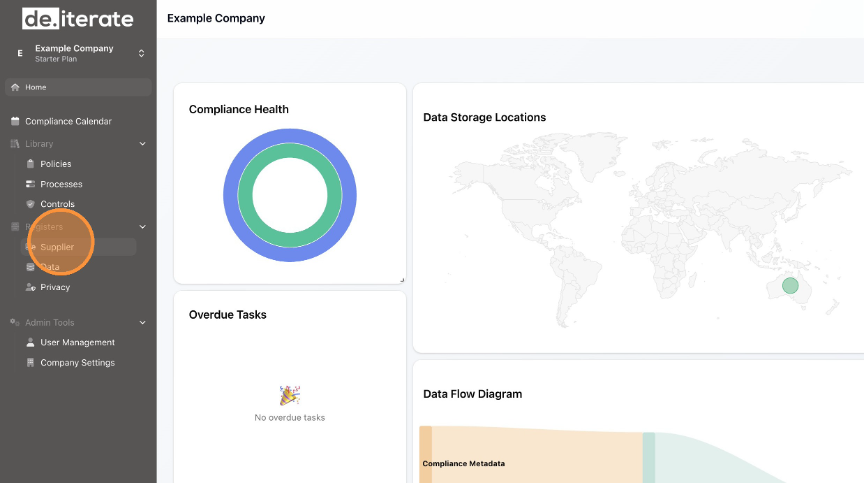Click the User Management person icon
864x484 pixels.
[30, 342]
